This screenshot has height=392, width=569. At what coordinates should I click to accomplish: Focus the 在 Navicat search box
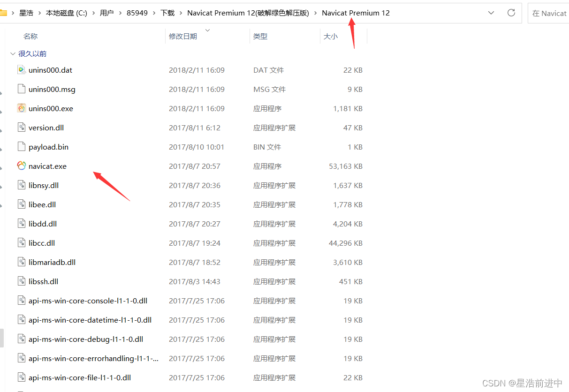point(548,13)
